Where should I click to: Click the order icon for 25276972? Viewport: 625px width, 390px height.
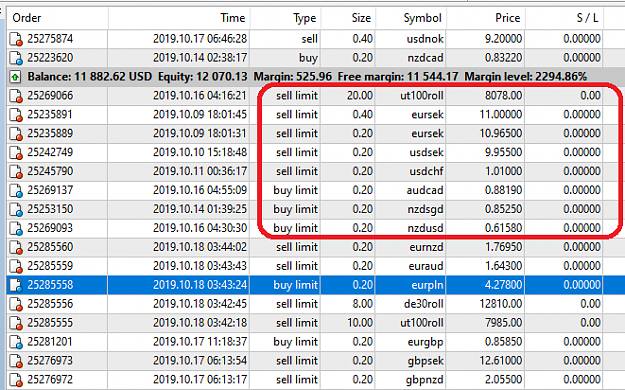(16, 380)
